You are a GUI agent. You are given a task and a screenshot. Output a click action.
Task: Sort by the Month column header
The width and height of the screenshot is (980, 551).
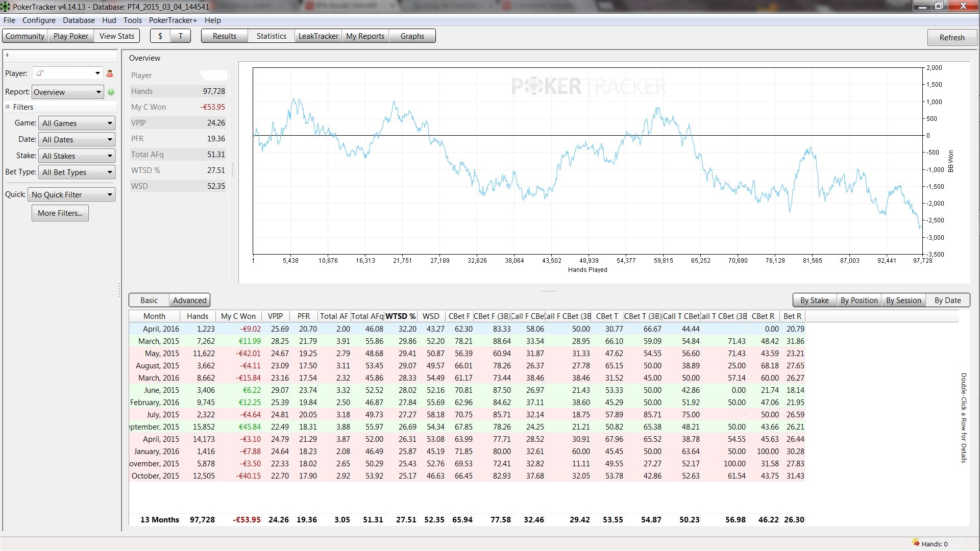[x=154, y=316]
